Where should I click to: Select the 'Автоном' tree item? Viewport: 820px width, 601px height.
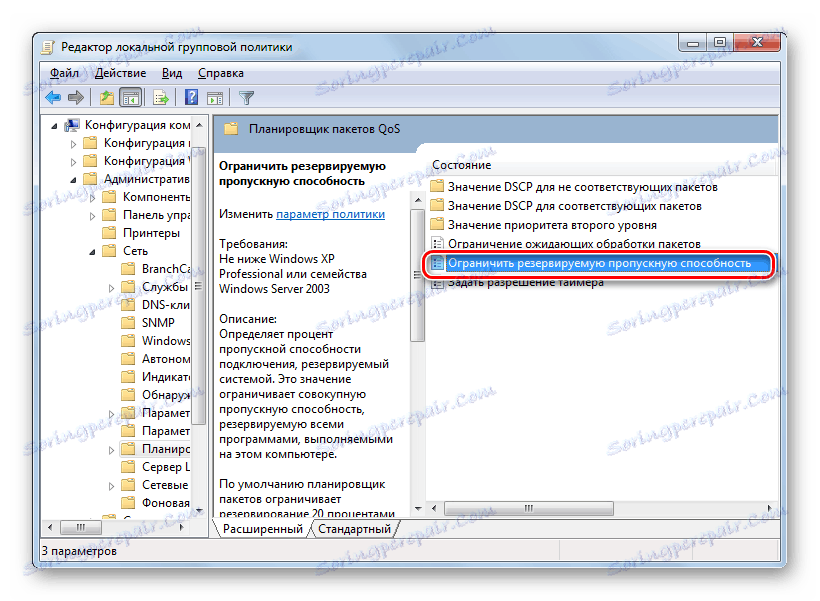[166, 359]
